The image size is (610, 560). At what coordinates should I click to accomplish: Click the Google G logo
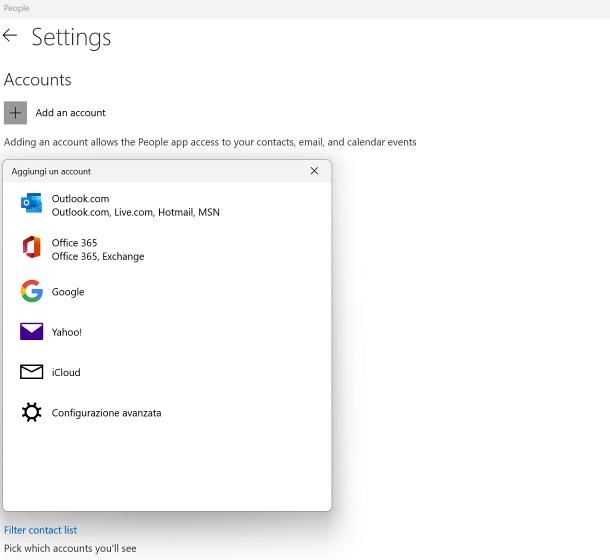(32, 291)
